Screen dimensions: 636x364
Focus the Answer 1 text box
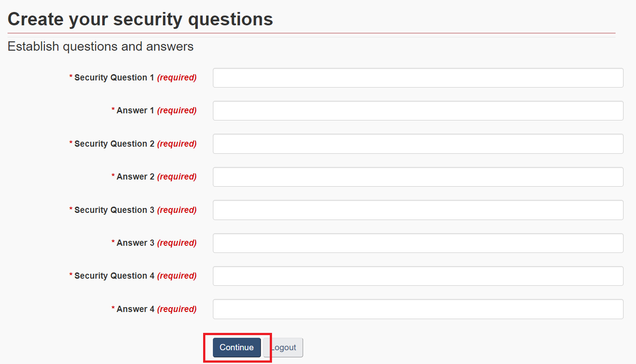click(x=418, y=111)
